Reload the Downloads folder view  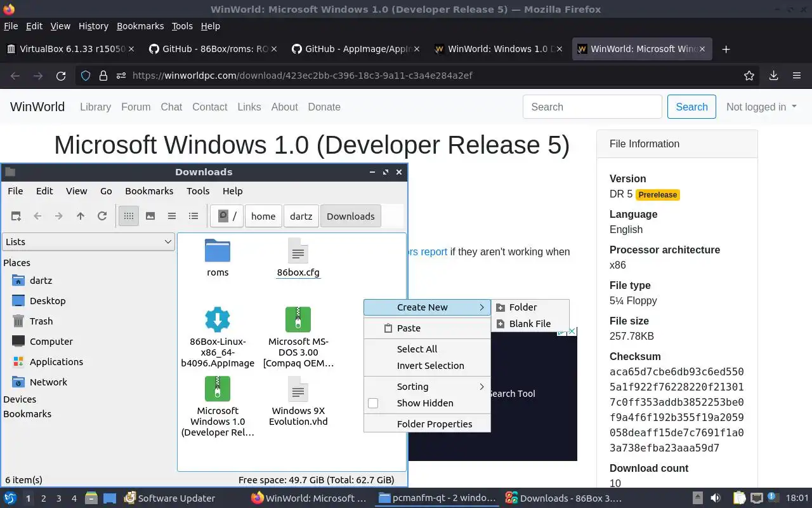coord(102,216)
